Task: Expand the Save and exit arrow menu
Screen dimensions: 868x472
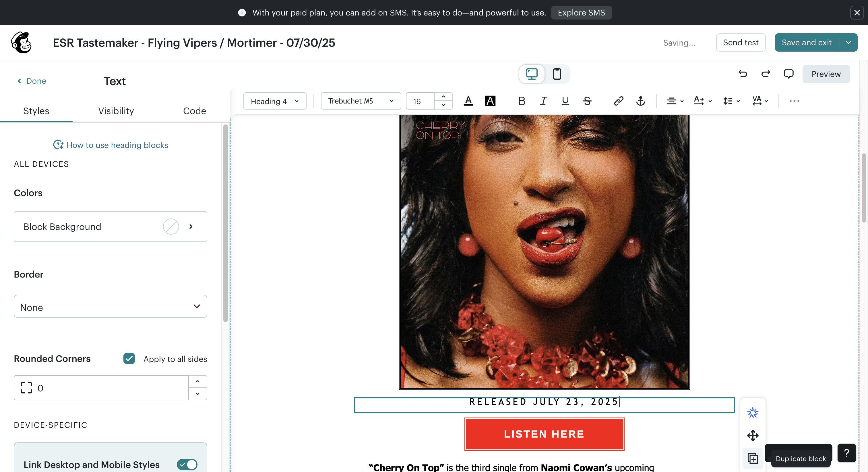Action: pos(848,42)
